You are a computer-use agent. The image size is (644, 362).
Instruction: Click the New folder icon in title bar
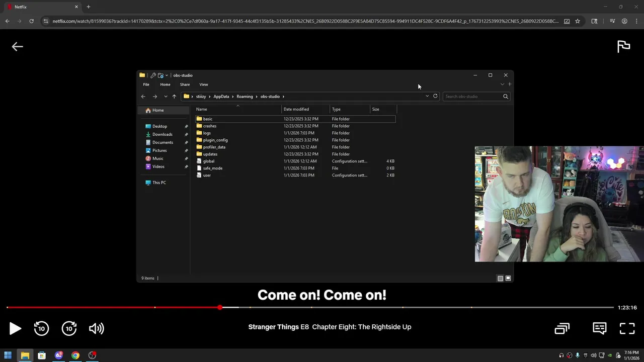160,75
